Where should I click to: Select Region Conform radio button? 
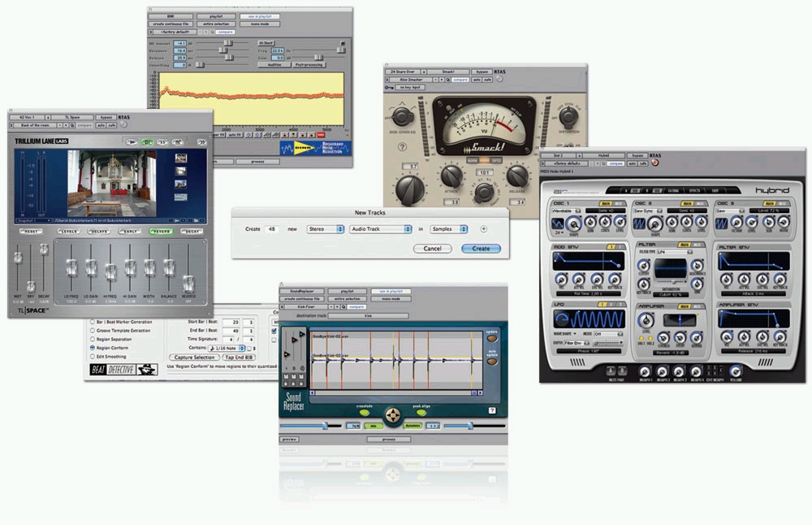[x=93, y=348]
